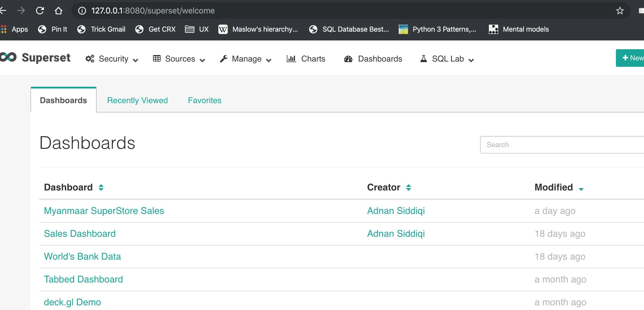Open the Myanmaar SuperStore Sales dashboard
Image resolution: width=644 pixels, height=310 pixels.
(104, 211)
